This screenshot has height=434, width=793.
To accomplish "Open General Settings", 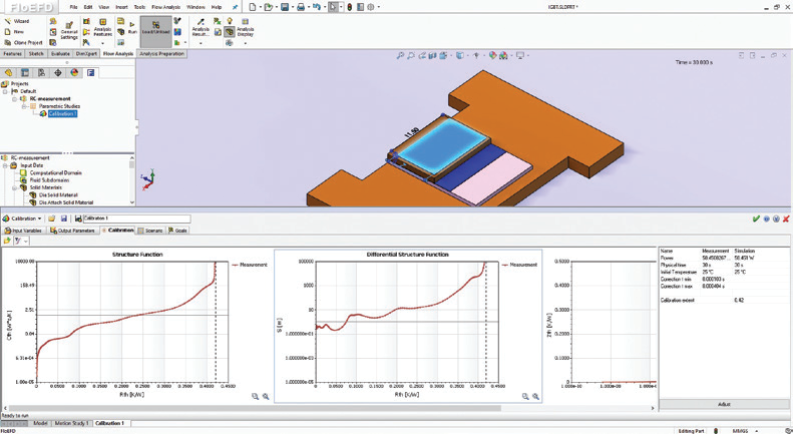I will 68,30.
